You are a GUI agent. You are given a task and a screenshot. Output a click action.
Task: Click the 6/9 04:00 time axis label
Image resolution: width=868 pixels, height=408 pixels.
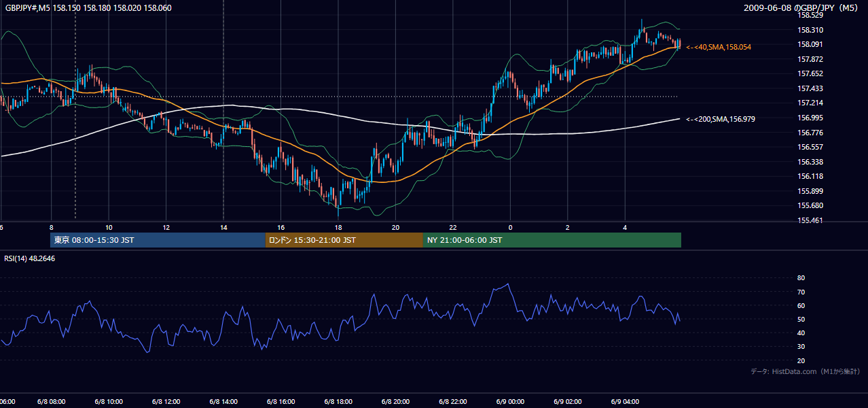625,401
